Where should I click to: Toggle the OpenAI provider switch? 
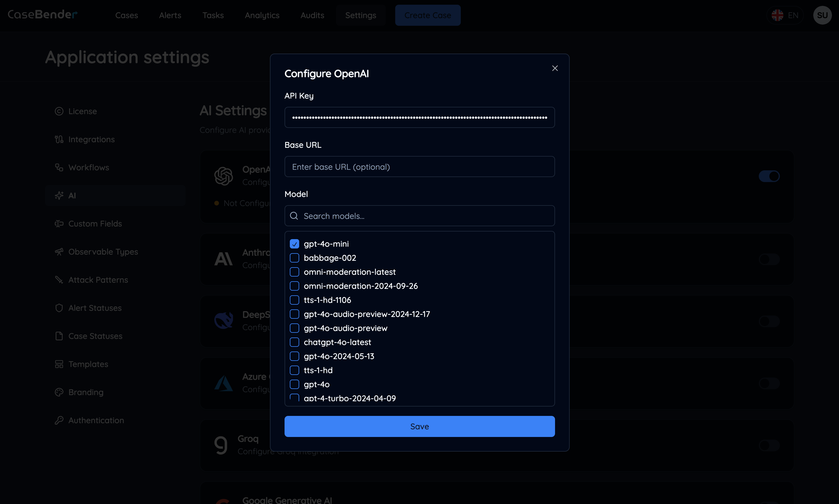(769, 176)
